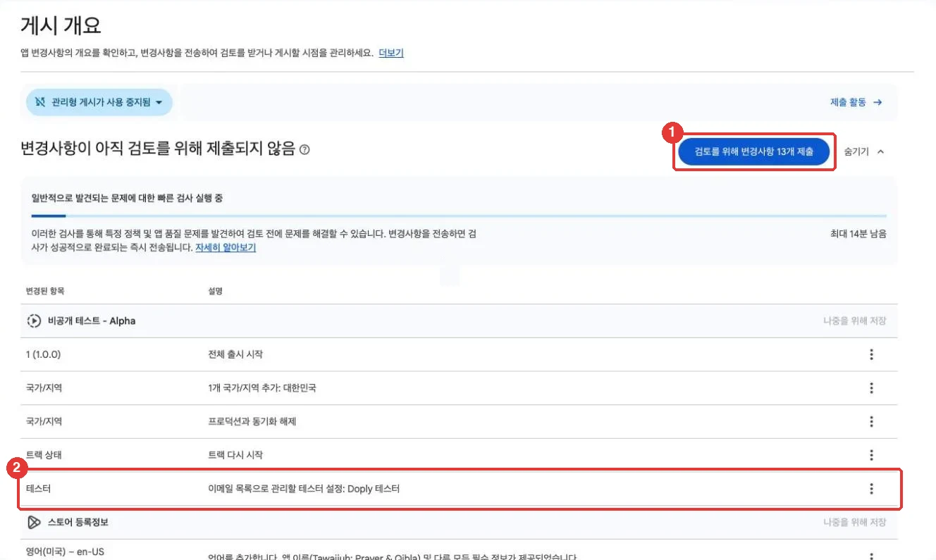Click the 스토어 등록정보 Play icon
The image size is (936, 560).
[x=33, y=523]
